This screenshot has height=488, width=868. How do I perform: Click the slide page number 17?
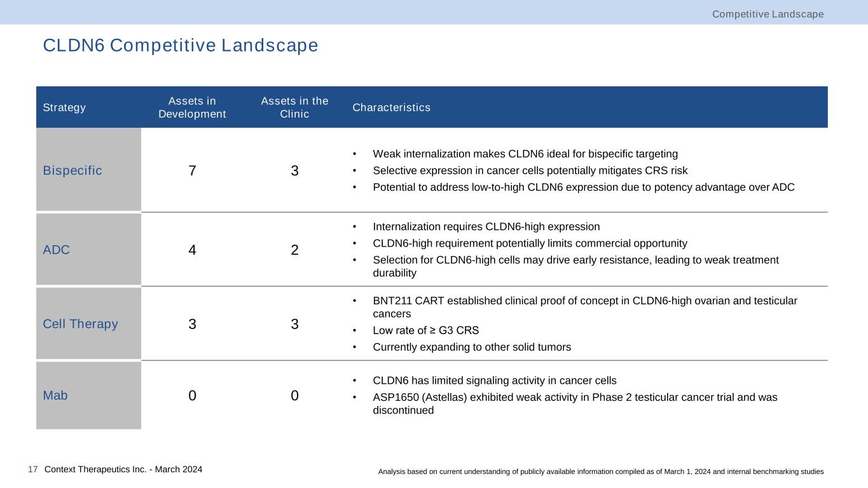33,469
